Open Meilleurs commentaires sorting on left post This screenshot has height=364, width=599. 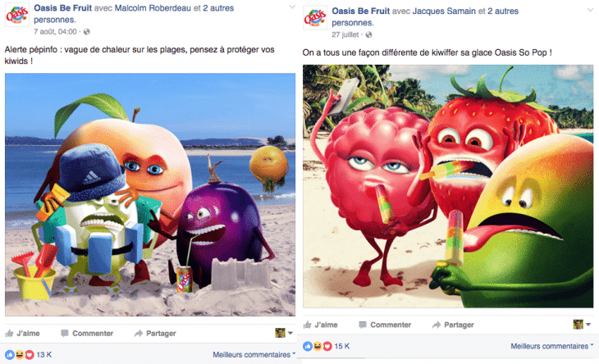254,355
